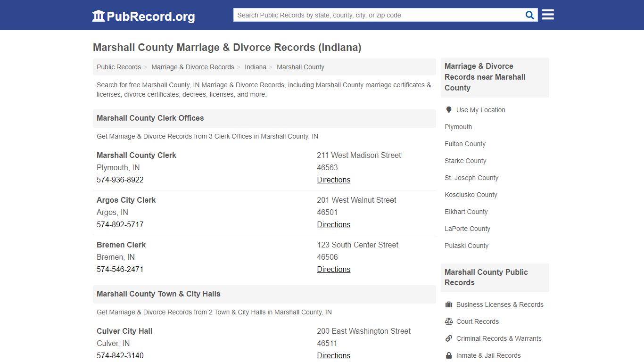Open Marshall County breadcrumb link
Viewport: 644px width, 362px height.
pos(300,67)
